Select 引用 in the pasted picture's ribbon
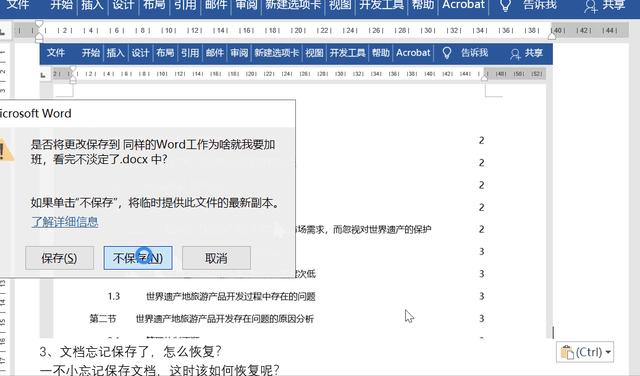 coord(190,53)
